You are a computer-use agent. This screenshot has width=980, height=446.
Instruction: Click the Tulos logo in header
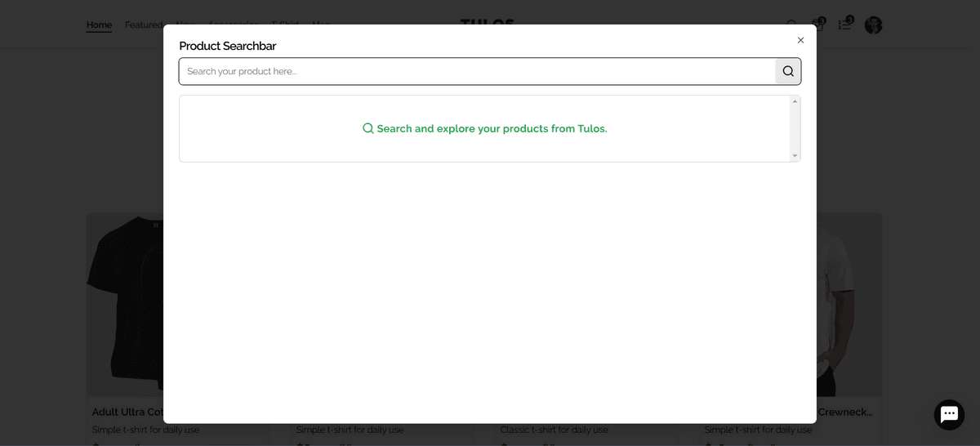point(487,21)
